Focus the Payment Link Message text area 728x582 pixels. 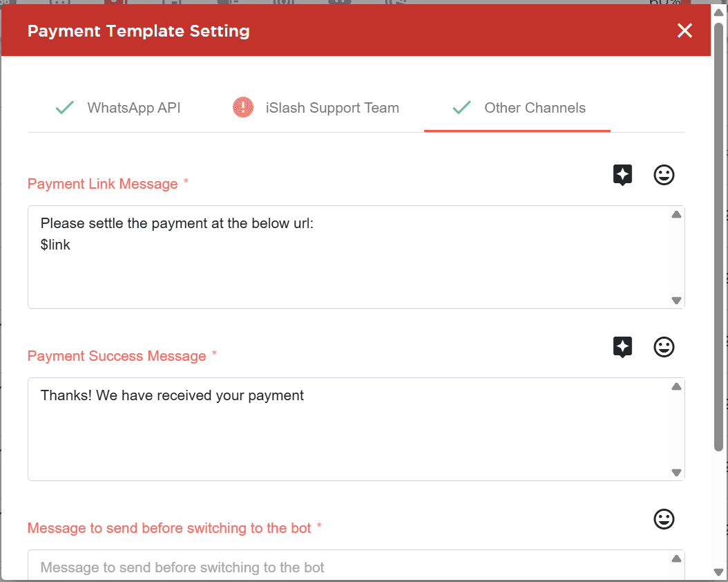click(356, 257)
